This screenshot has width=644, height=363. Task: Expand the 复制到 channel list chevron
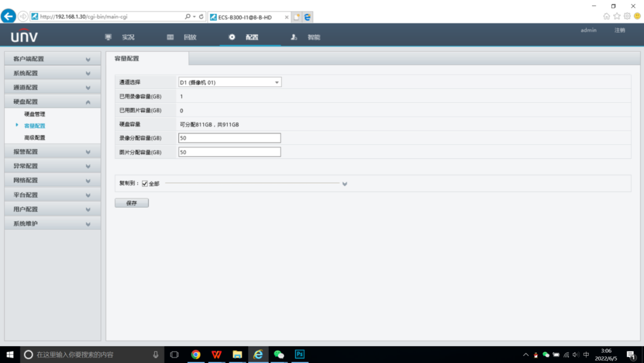tap(345, 184)
